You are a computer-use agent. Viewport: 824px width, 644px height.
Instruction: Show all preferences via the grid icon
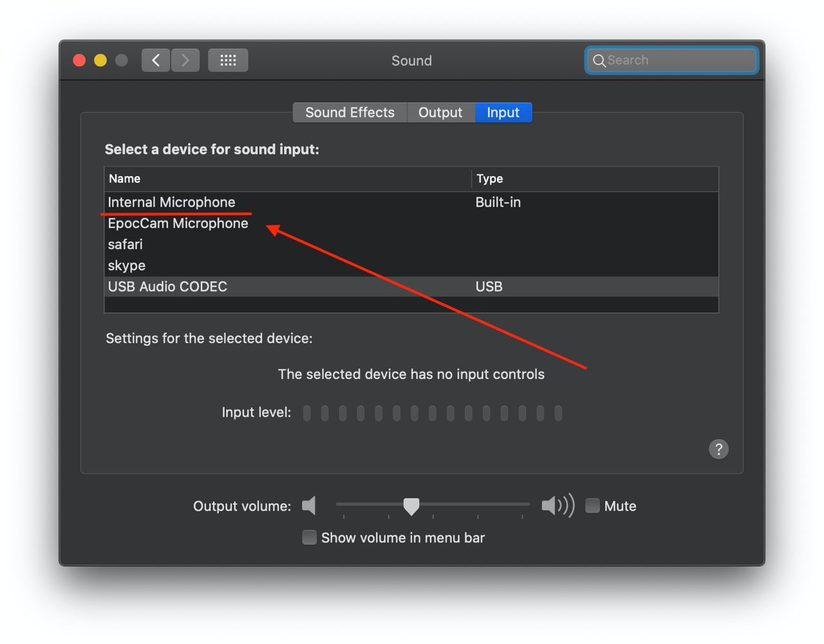pos(228,60)
